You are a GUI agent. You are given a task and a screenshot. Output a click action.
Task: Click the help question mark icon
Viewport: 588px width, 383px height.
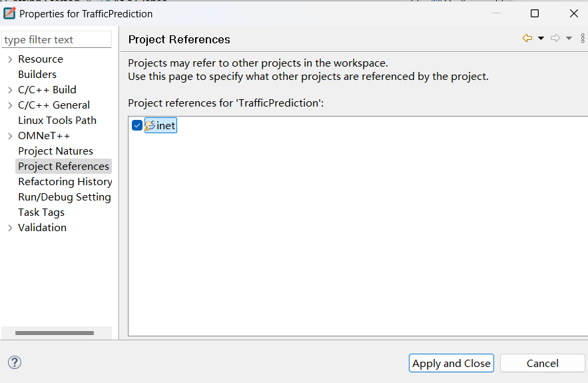coord(15,362)
